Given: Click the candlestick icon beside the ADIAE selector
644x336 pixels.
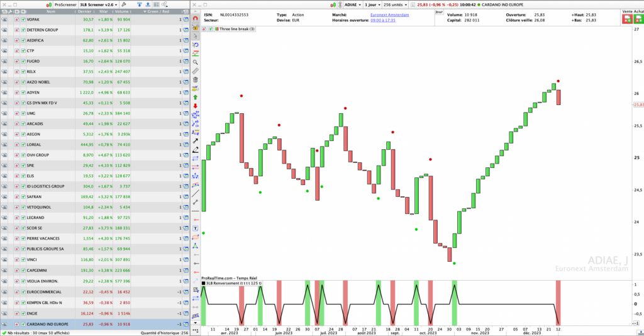Looking at the screenshot, I should (333, 5).
